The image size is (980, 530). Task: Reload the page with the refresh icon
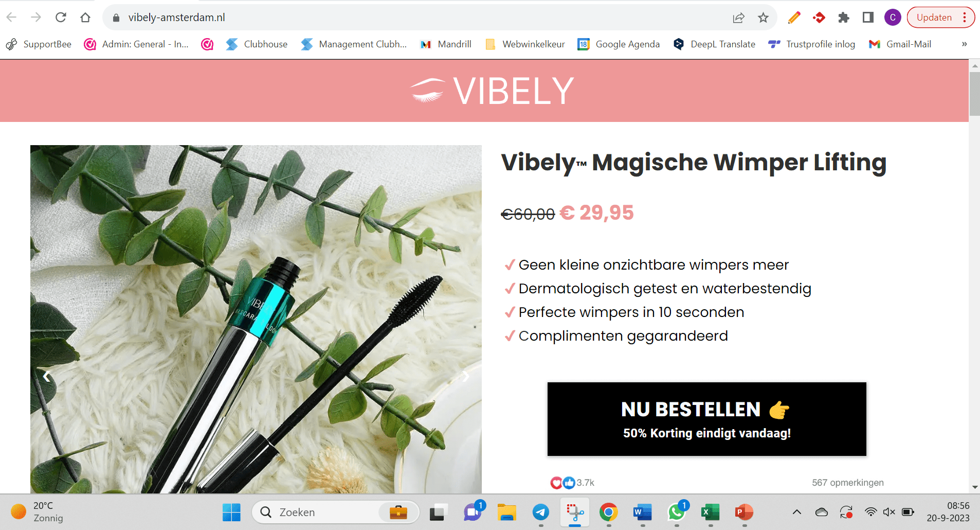pos(61,17)
